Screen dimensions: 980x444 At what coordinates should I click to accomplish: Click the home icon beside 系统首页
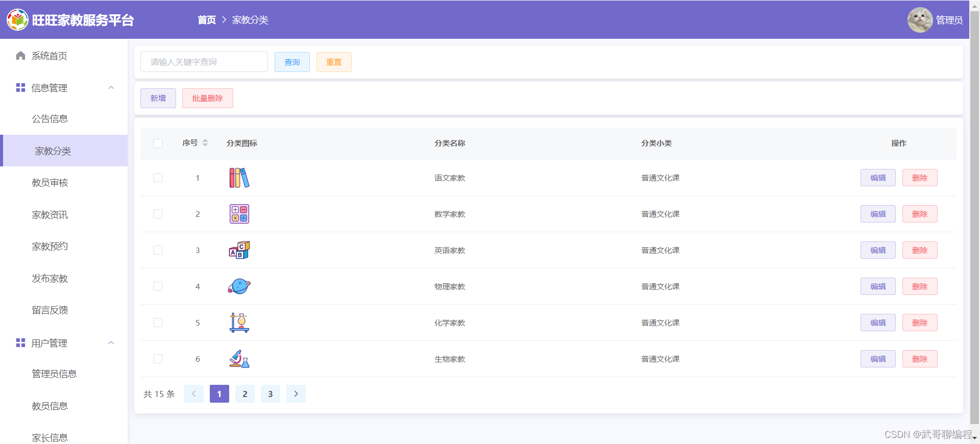20,56
